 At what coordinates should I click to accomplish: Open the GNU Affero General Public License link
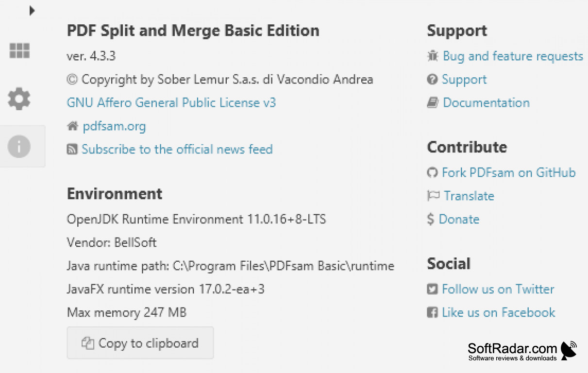pyautogui.click(x=171, y=102)
